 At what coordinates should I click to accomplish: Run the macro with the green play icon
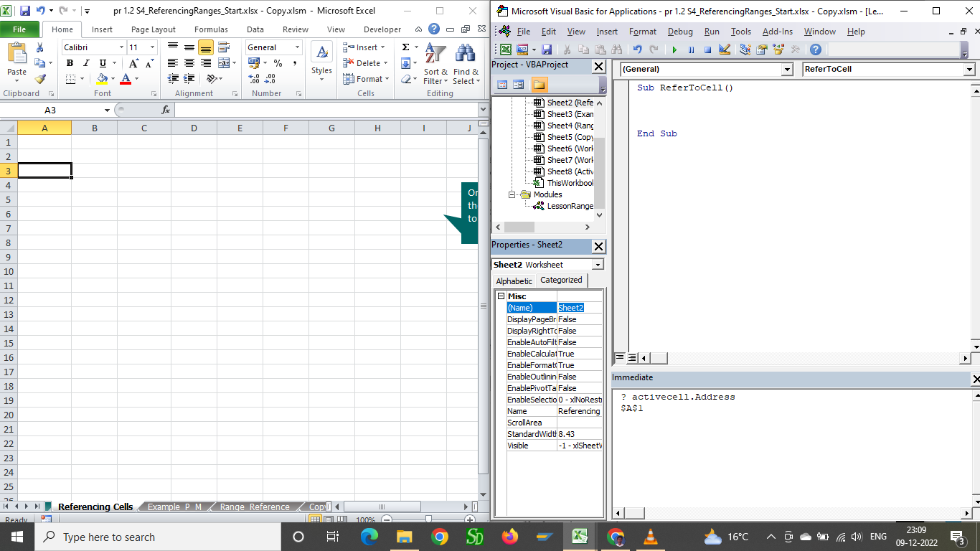(x=674, y=50)
